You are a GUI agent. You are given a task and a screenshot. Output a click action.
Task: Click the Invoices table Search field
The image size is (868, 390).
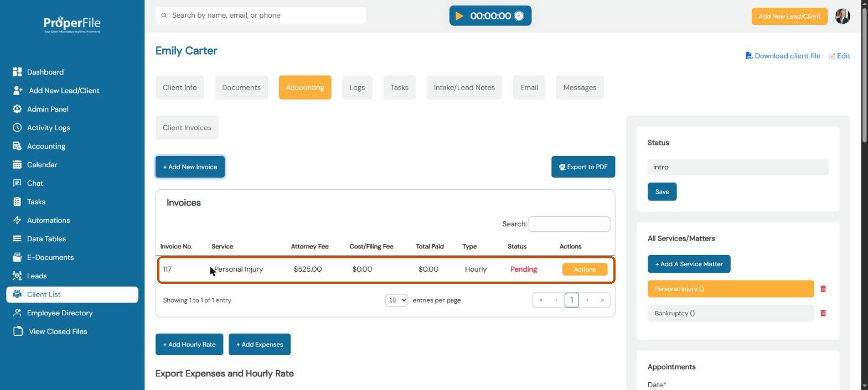[569, 224]
